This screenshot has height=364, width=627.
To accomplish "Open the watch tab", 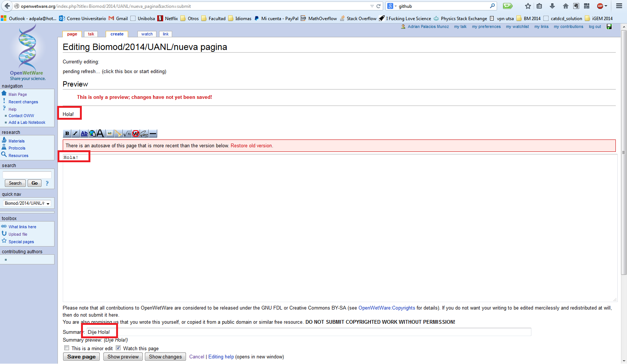I will coord(147,34).
